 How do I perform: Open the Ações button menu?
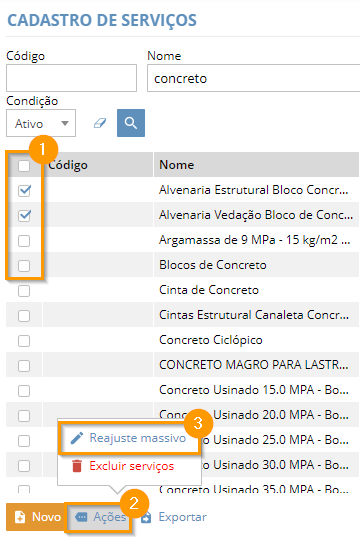pyautogui.click(x=100, y=517)
